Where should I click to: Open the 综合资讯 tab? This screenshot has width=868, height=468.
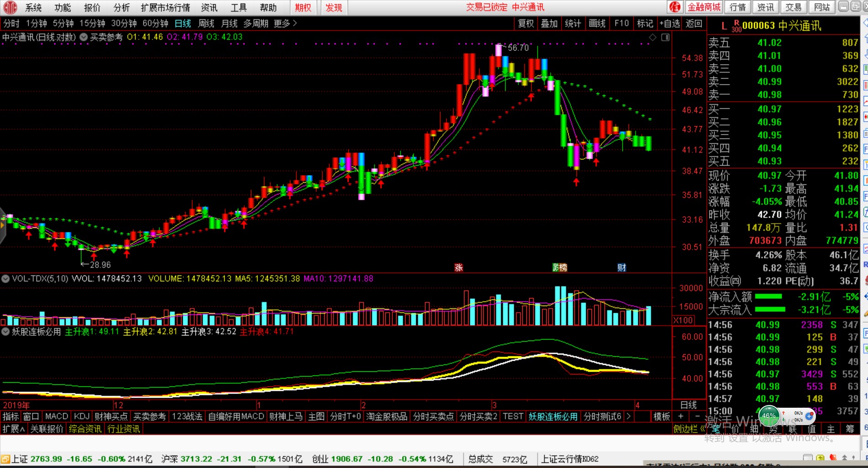pyautogui.click(x=85, y=429)
